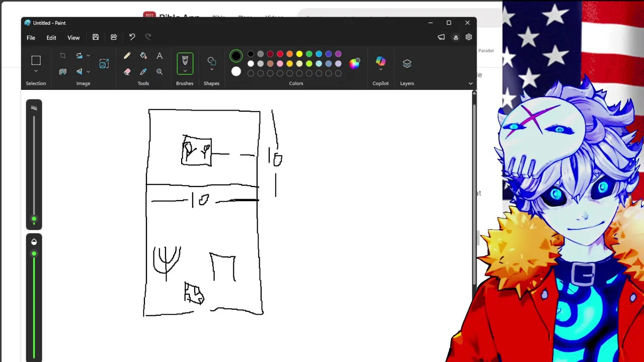
Task: Open the Layers panel
Action: click(407, 63)
